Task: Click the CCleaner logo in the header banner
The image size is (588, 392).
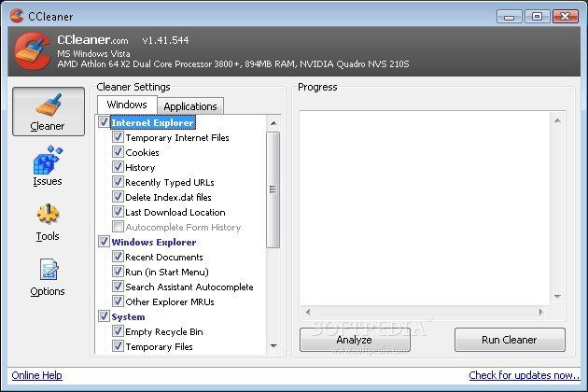Action: (33, 51)
